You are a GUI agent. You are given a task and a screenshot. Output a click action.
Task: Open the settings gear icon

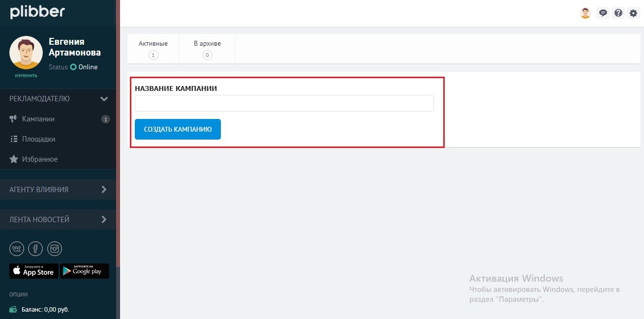633,13
